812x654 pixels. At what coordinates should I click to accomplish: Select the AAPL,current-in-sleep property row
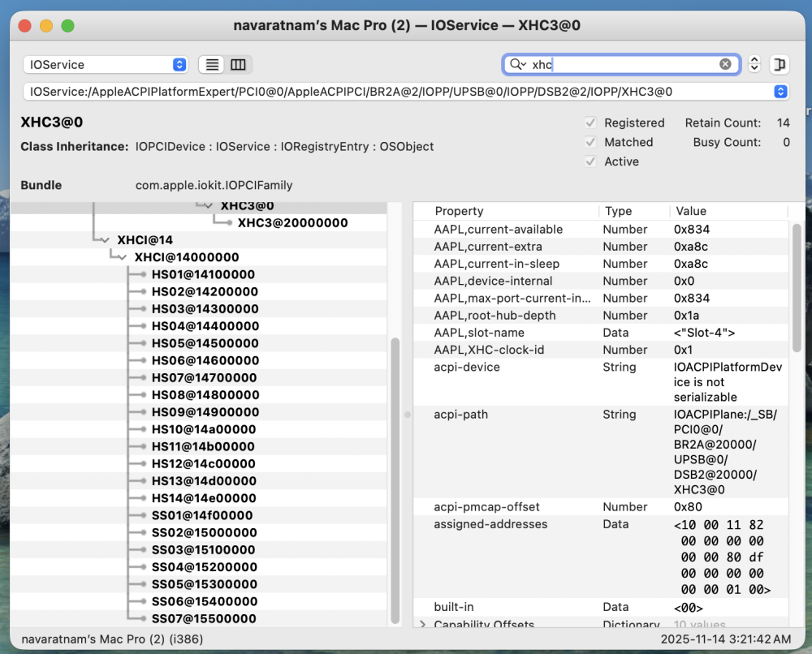click(601, 264)
